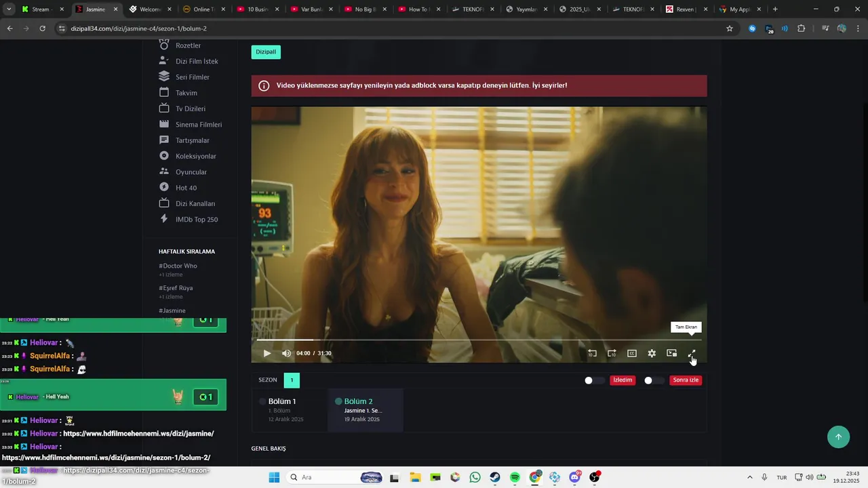This screenshot has height=488, width=868.
Task: Open Discord from the taskbar
Action: [x=575, y=477]
